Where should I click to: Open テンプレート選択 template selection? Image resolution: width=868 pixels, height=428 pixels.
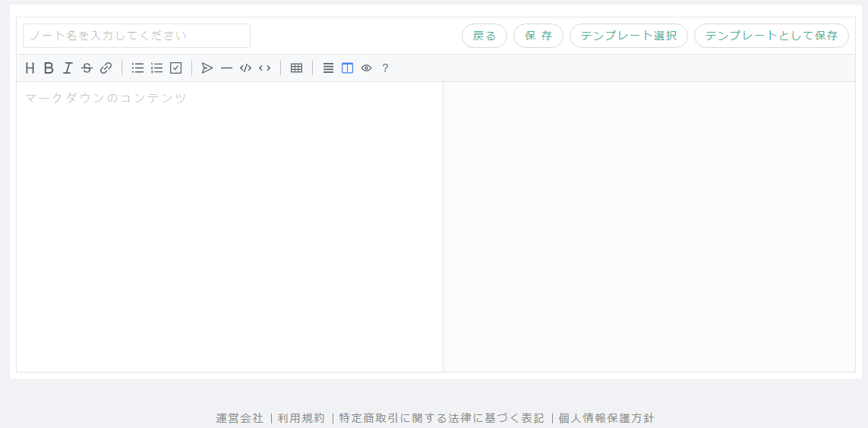click(629, 36)
